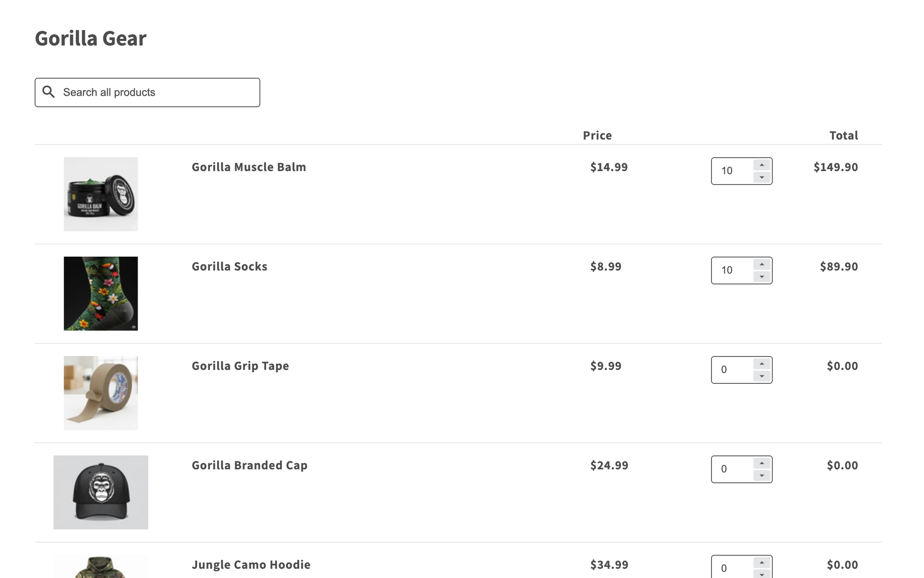This screenshot has height=578, width=924.
Task: Click the Gorilla Muscle Balm product thumbnail
Action: 101,194
